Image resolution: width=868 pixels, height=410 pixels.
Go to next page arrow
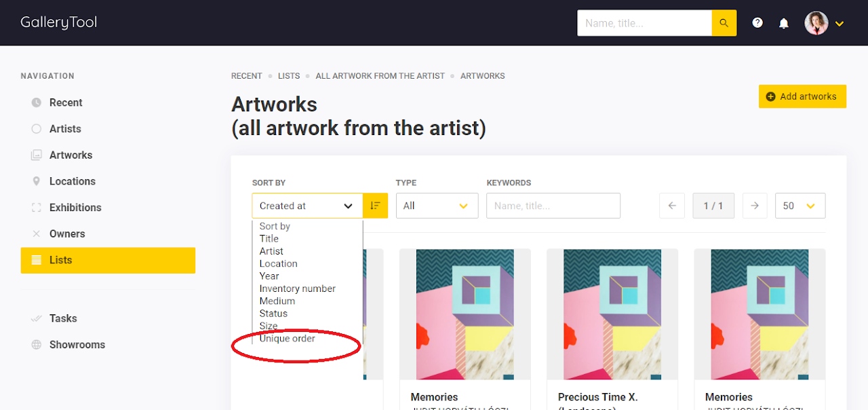point(755,206)
